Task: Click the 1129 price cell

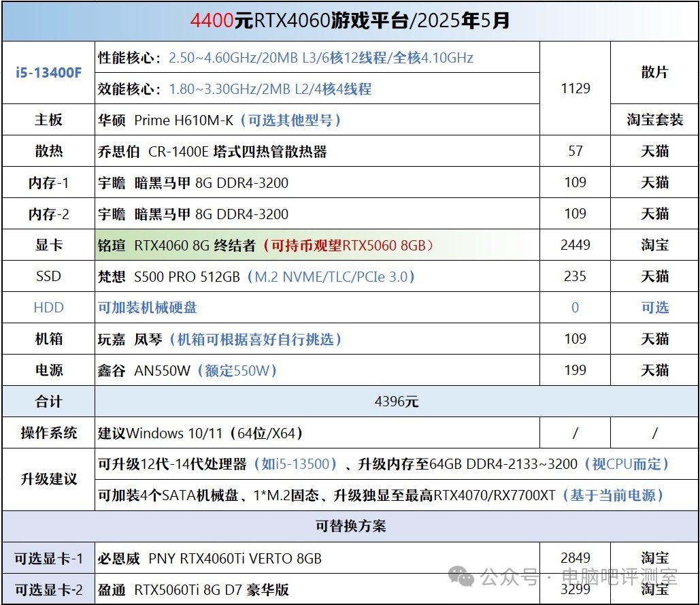Action: coord(575,88)
